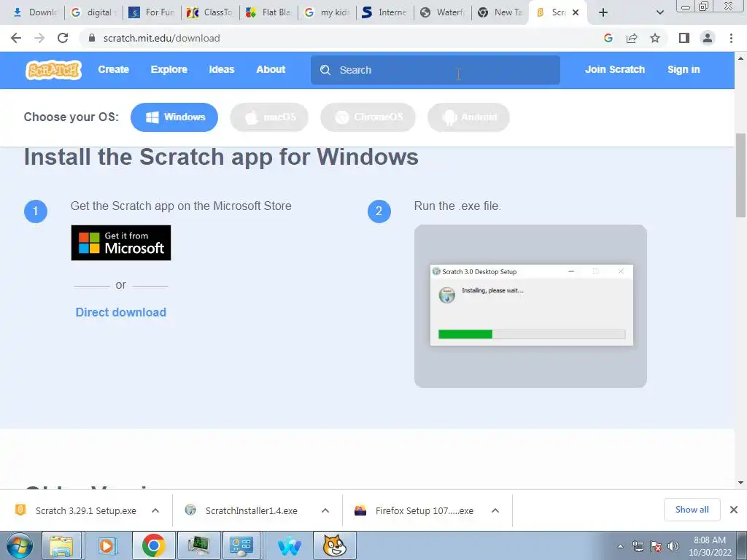Click the Scratch logo in the navigation bar
747x560 pixels.
point(53,70)
